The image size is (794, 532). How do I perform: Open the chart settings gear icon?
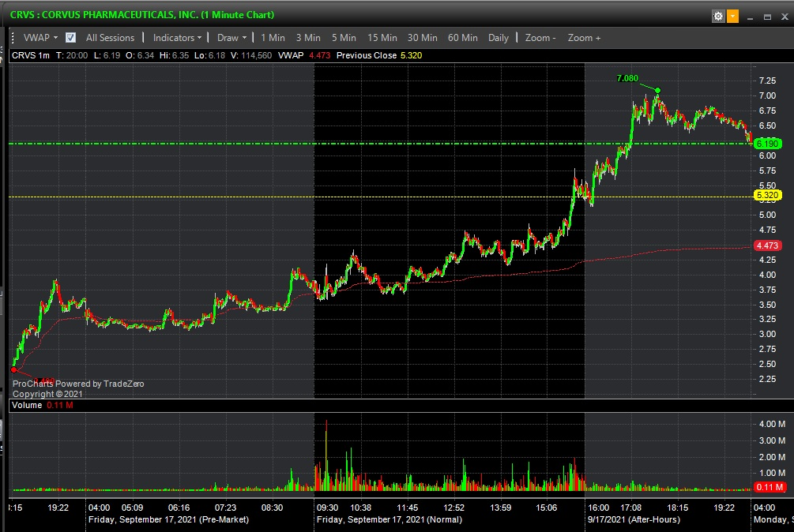coord(718,16)
